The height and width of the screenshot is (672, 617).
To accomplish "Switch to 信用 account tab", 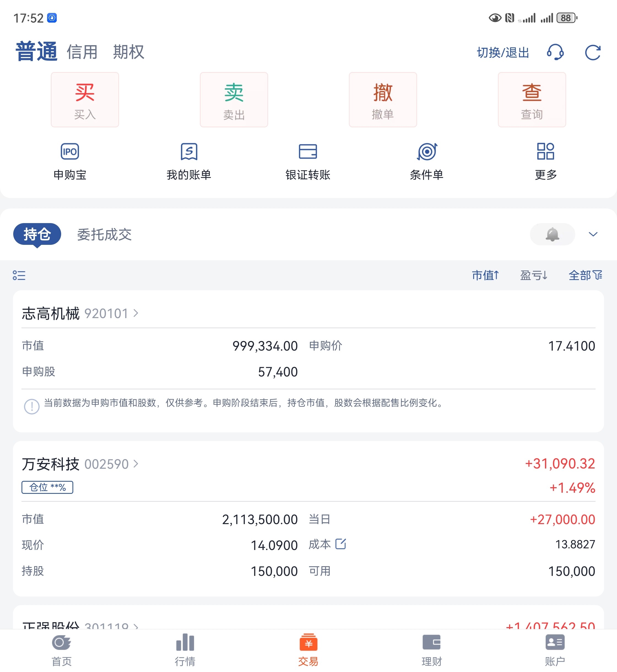I will point(82,52).
